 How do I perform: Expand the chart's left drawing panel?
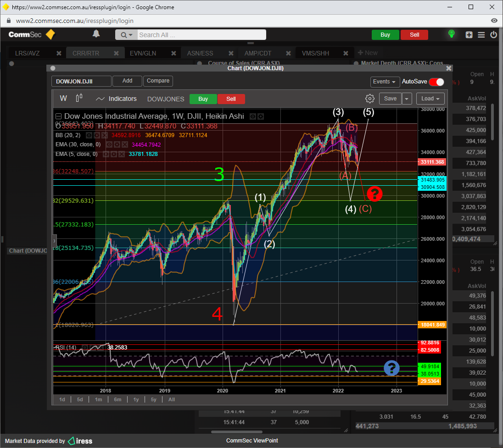pos(55,240)
